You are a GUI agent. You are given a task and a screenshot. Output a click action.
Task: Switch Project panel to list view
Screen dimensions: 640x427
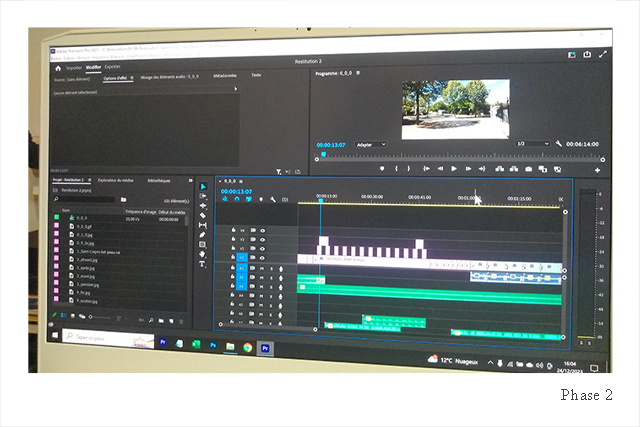pos(64,315)
